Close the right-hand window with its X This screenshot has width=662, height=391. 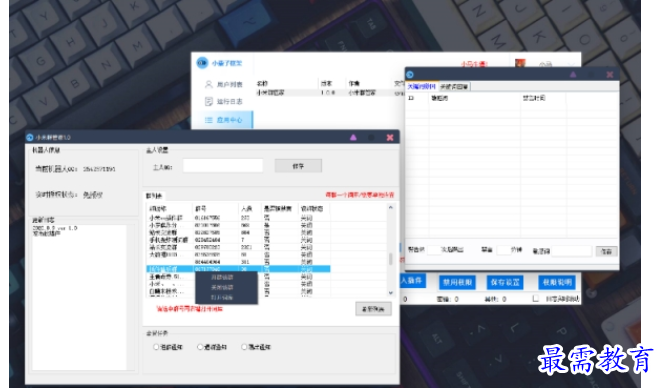click(610, 74)
